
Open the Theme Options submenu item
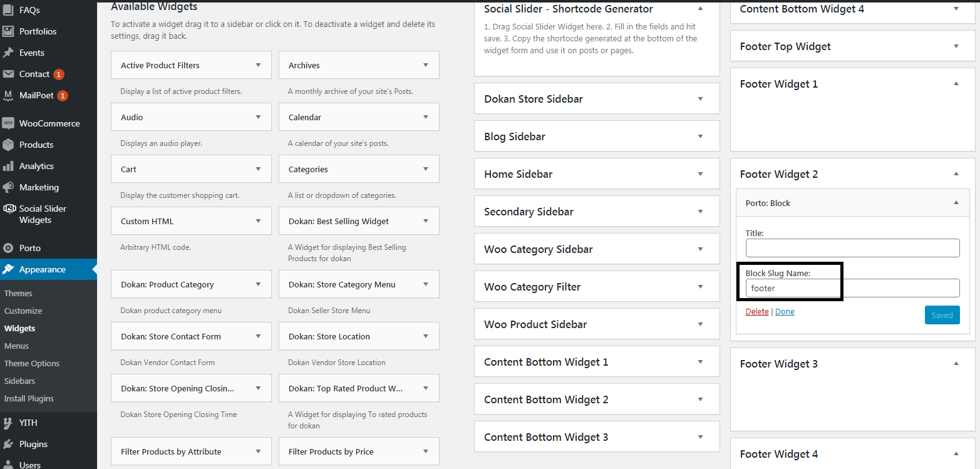click(x=32, y=363)
